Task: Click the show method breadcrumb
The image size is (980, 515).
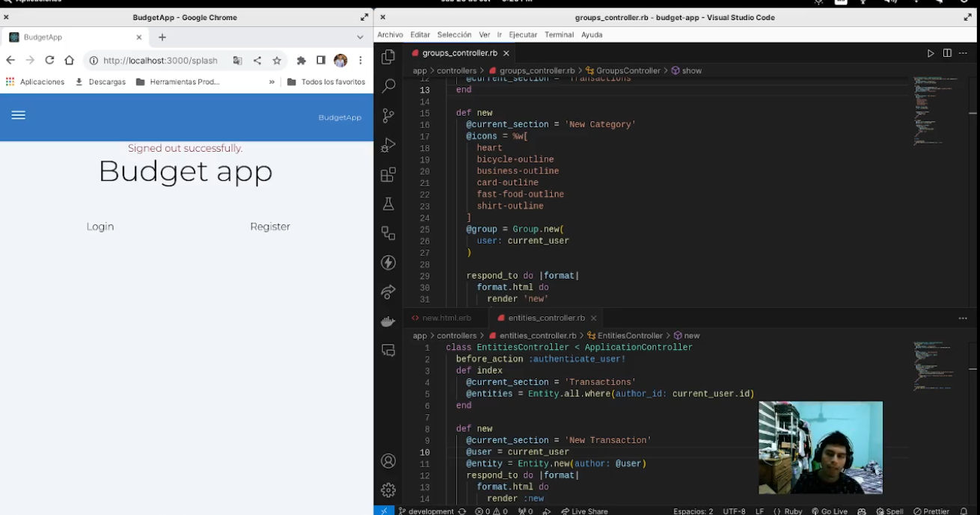Action: pyautogui.click(x=686, y=70)
